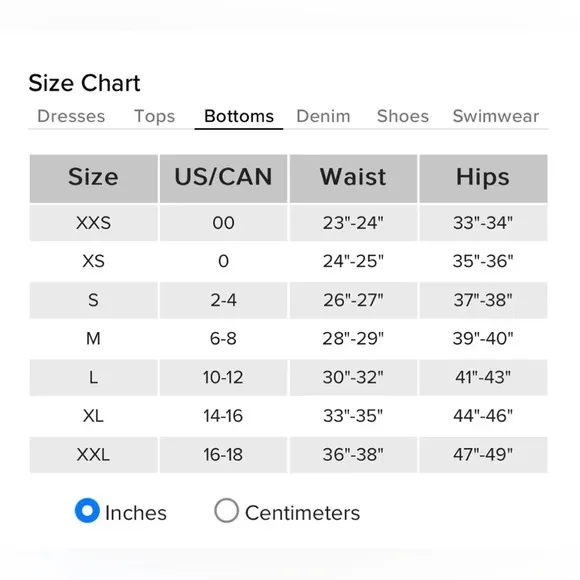Open the Tops size tab
Viewport: 580px width, 580px height.
coord(154,116)
